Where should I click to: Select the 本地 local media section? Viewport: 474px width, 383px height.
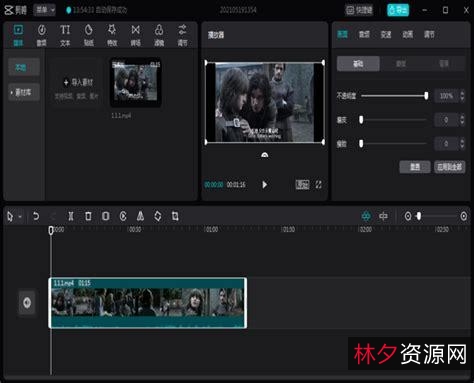(24, 67)
